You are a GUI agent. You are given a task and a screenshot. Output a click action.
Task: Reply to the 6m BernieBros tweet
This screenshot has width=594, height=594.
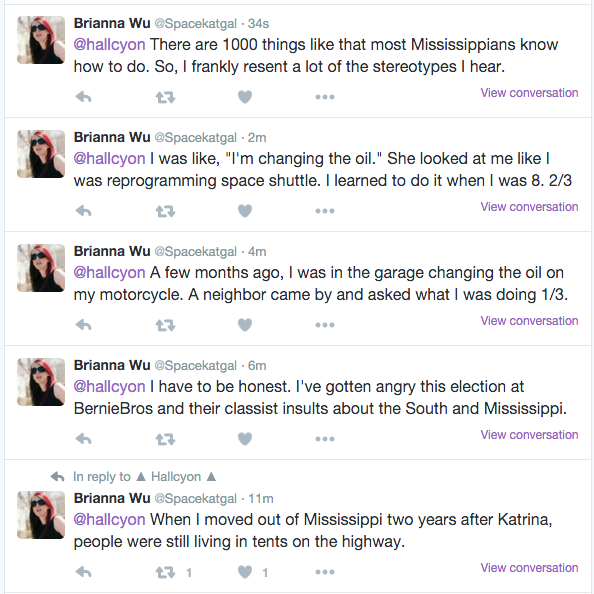point(83,439)
